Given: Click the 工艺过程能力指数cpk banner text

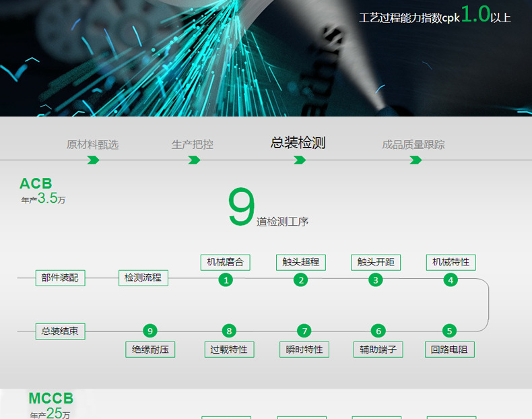Looking at the screenshot, I should click(409, 18).
